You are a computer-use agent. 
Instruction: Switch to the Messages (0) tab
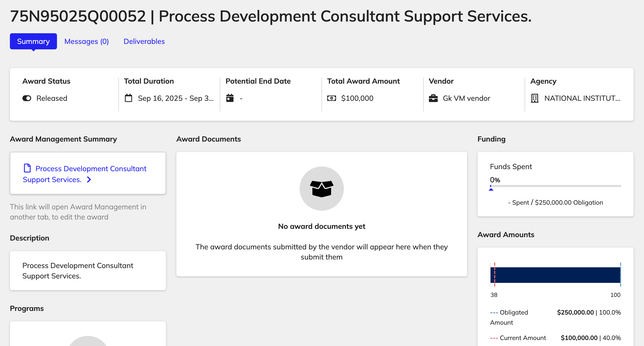(87, 41)
